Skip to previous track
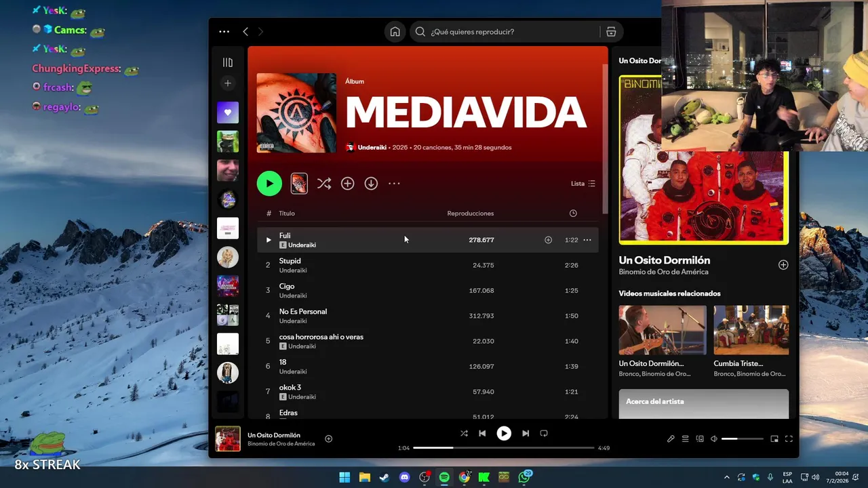The height and width of the screenshot is (488, 868). 482,433
